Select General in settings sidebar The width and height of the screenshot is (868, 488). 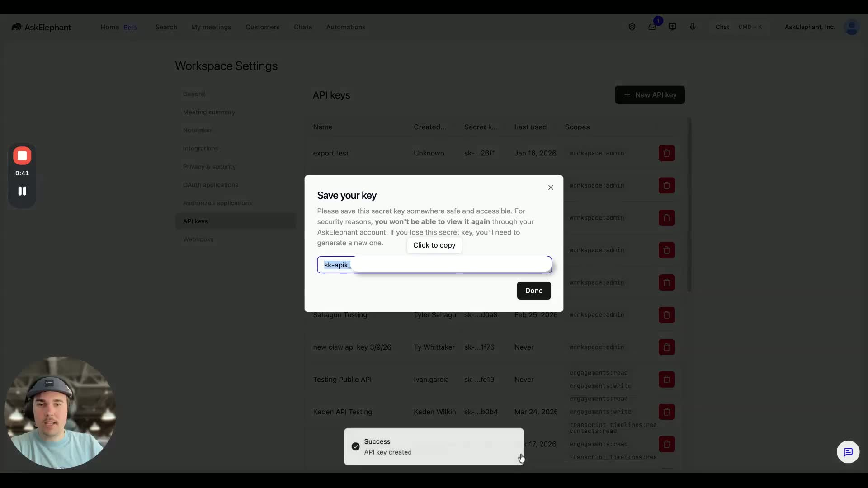click(236, 94)
